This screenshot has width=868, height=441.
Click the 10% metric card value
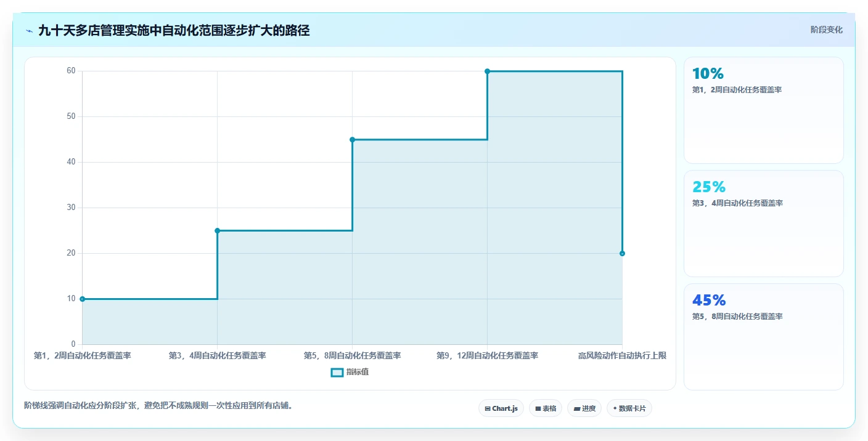coord(708,74)
